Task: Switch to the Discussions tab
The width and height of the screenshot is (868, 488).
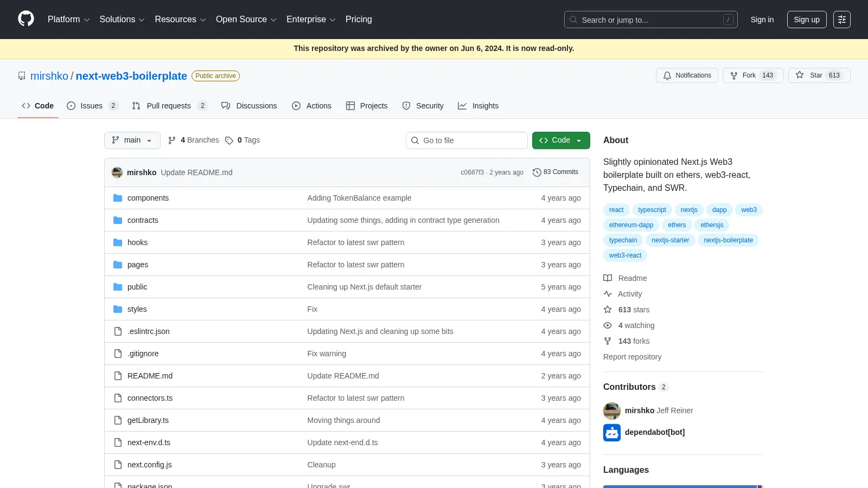Action: click(x=249, y=106)
